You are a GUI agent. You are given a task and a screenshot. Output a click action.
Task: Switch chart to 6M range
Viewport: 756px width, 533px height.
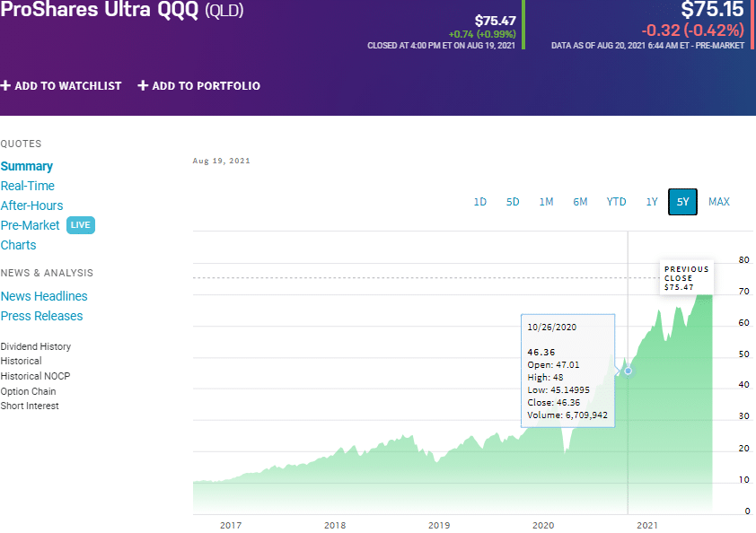point(580,202)
